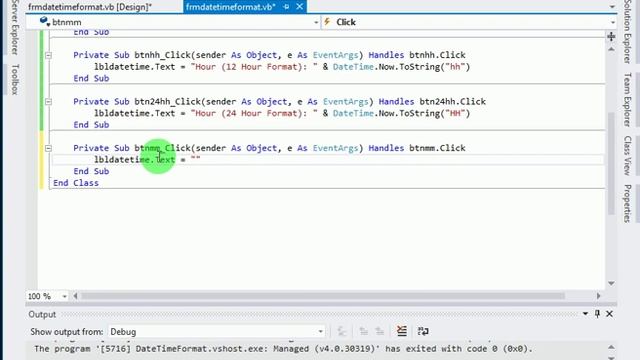640x360 pixels.
Task: Toggle word wrap in Output window
Action: [423, 331]
